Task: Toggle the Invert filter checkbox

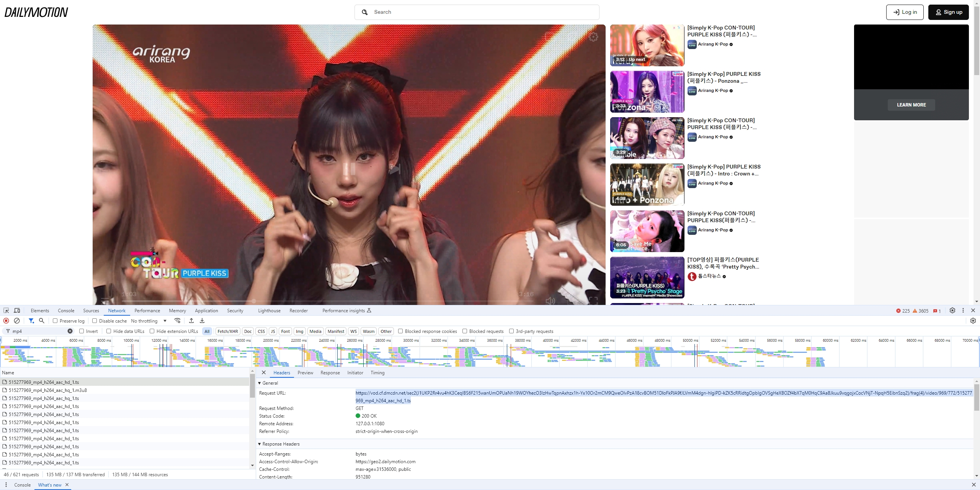Action: point(82,331)
